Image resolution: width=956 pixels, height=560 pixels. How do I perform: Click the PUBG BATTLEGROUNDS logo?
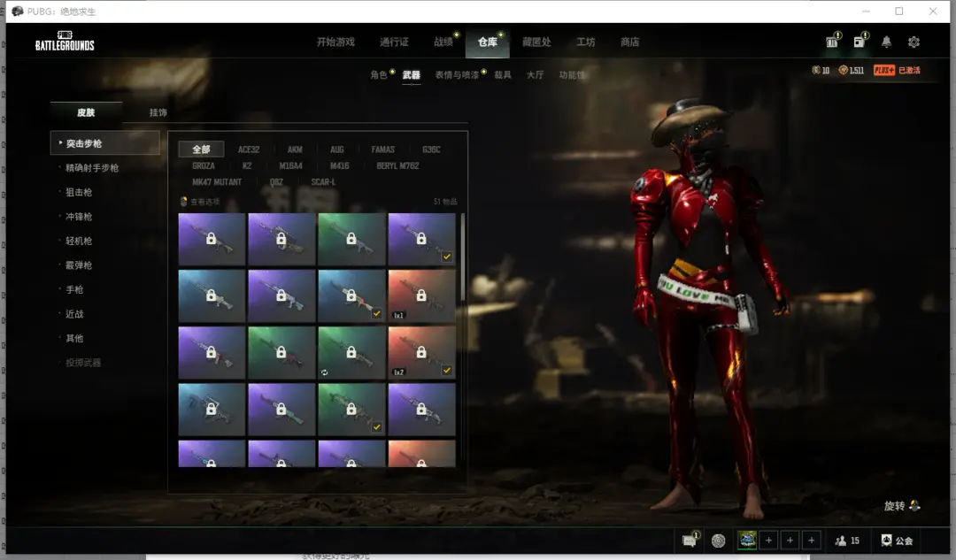click(65, 41)
